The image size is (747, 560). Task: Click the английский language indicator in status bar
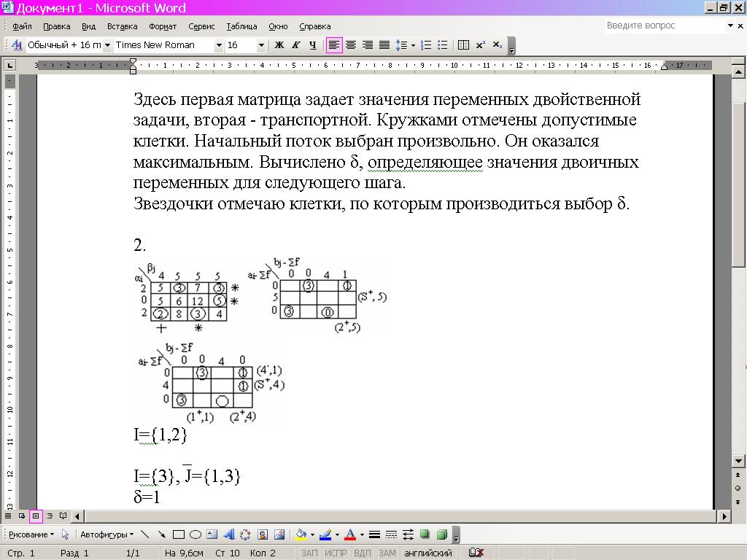427,553
